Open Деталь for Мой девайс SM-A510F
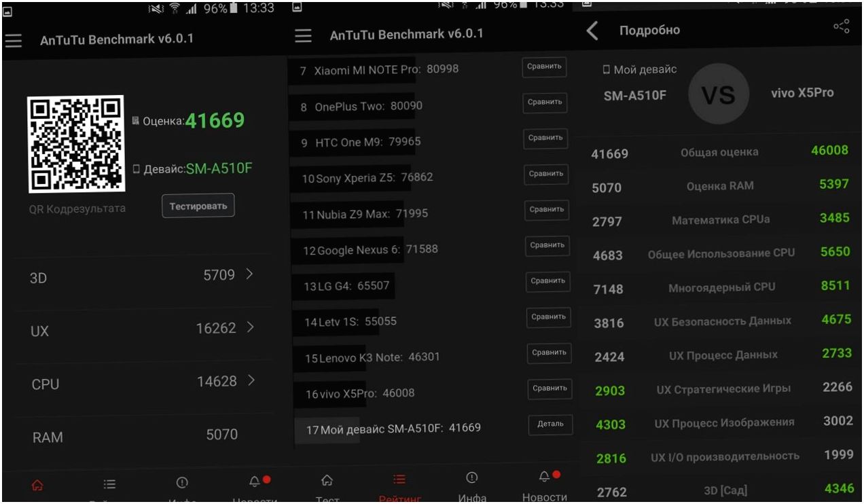 (x=551, y=424)
